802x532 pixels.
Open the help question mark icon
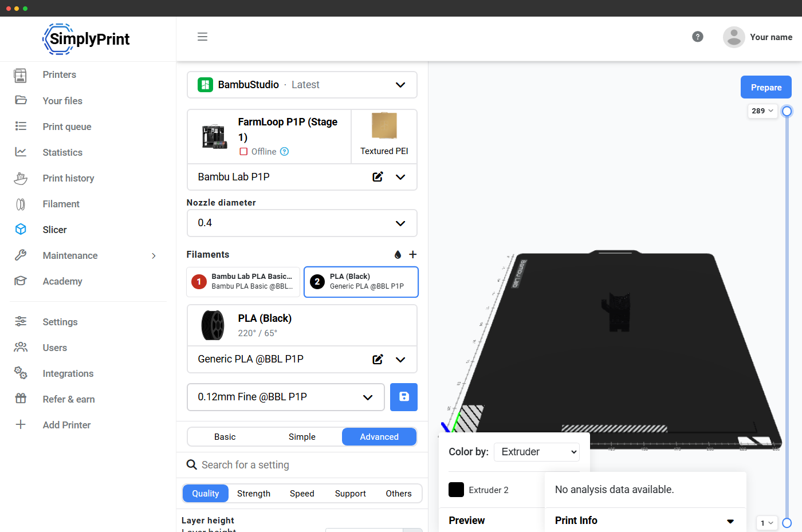coord(698,37)
